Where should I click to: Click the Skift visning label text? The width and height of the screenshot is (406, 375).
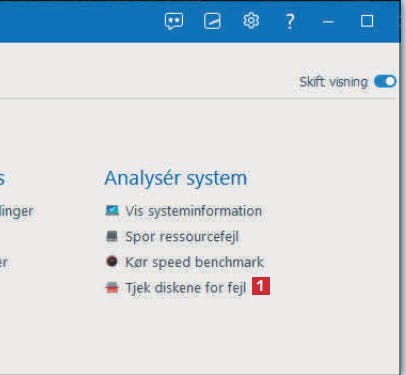pyautogui.click(x=333, y=82)
